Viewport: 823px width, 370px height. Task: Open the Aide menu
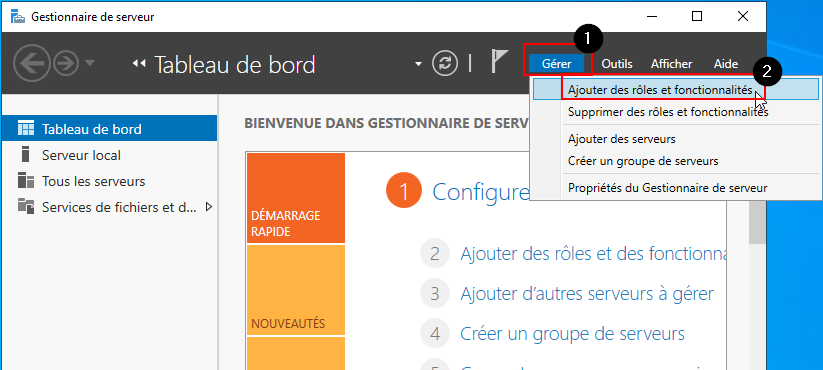tap(726, 64)
